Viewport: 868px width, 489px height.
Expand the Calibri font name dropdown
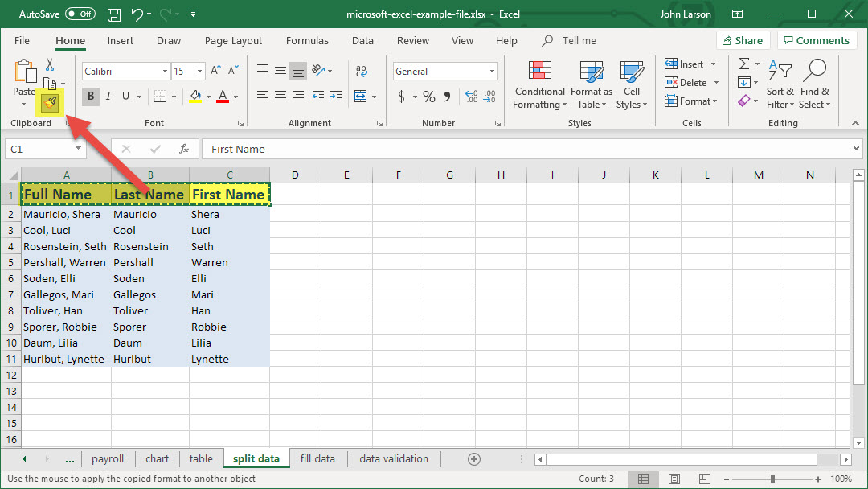(x=165, y=72)
